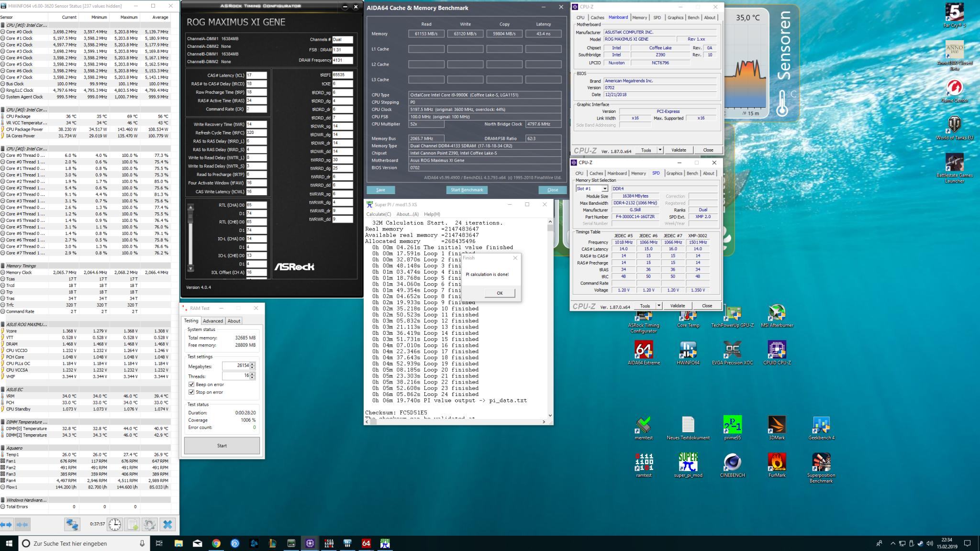Click HWiNFO blue X close sensors icon
This screenshot has height=551, width=980.
tap(167, 524)
